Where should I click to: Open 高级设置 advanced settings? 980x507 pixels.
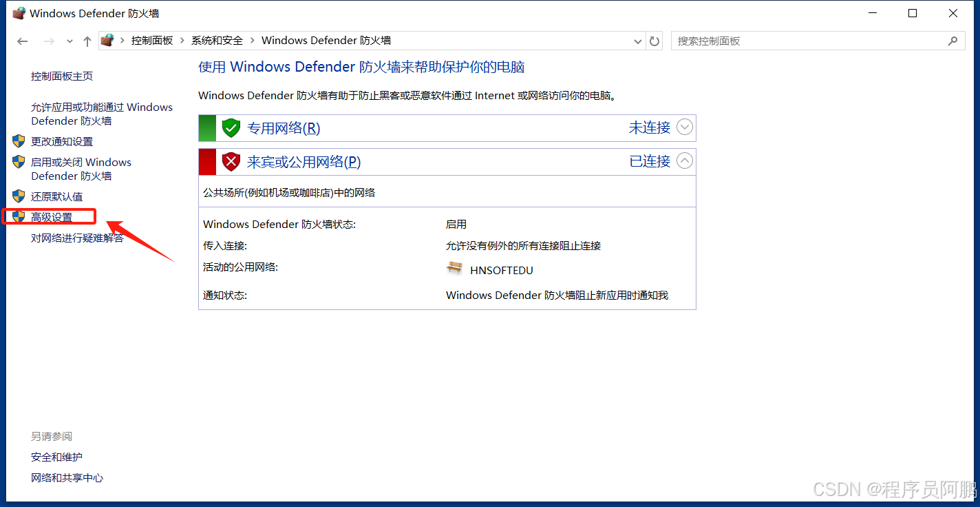click(52, 218)
